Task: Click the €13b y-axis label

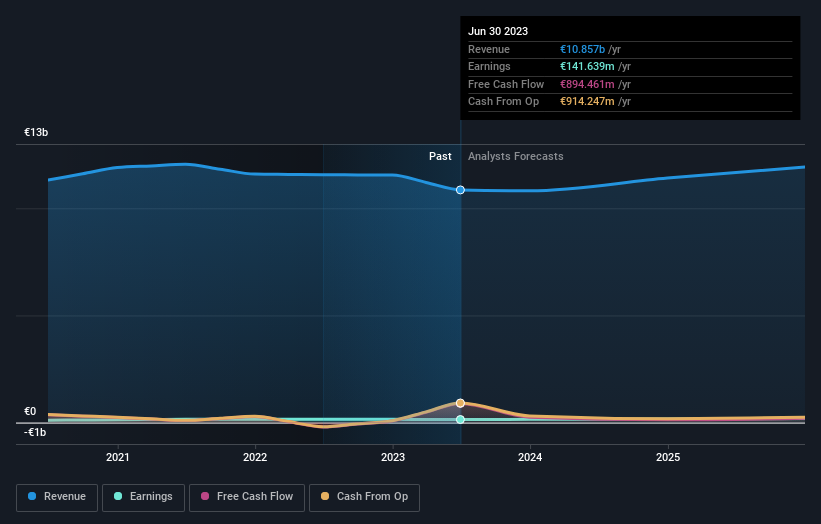Action: [36, 132]
